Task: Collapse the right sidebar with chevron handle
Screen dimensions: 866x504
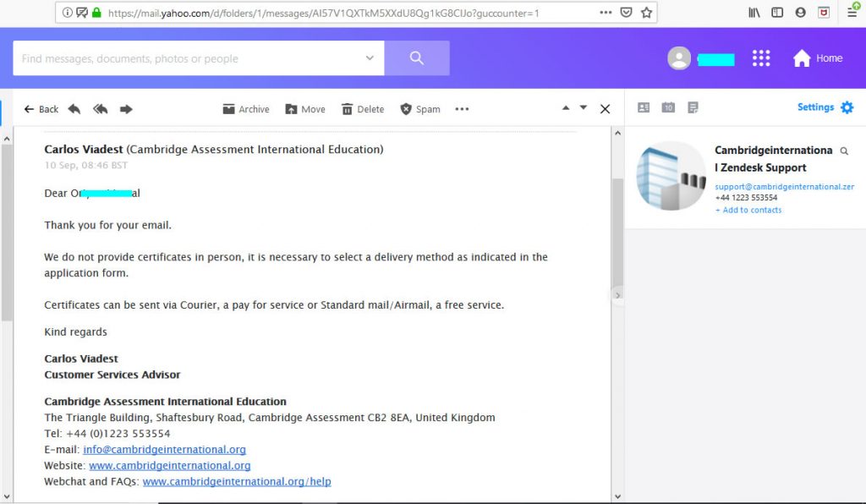Action: [x=617, y=295]
